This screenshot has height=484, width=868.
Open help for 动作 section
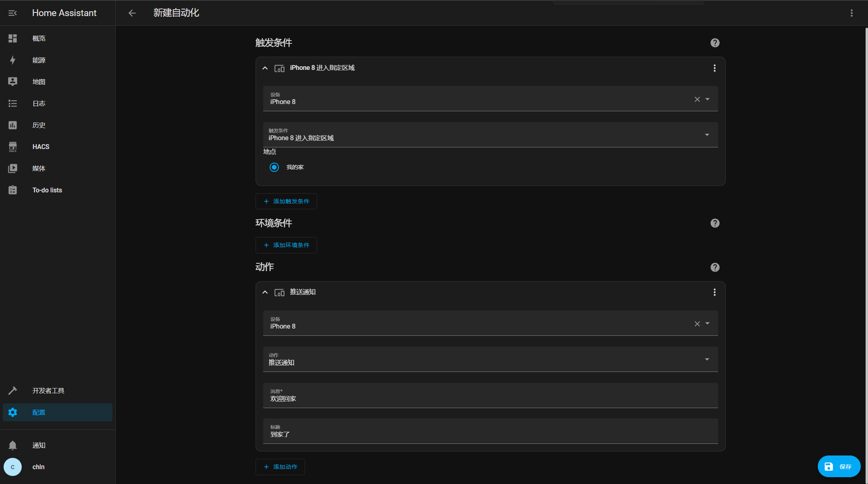[715, 268]
